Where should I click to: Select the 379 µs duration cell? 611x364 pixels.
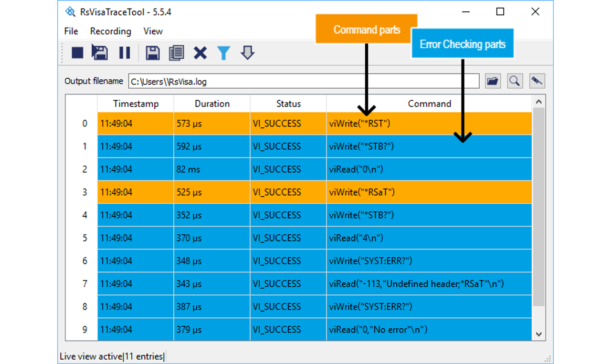coord(212,330)
